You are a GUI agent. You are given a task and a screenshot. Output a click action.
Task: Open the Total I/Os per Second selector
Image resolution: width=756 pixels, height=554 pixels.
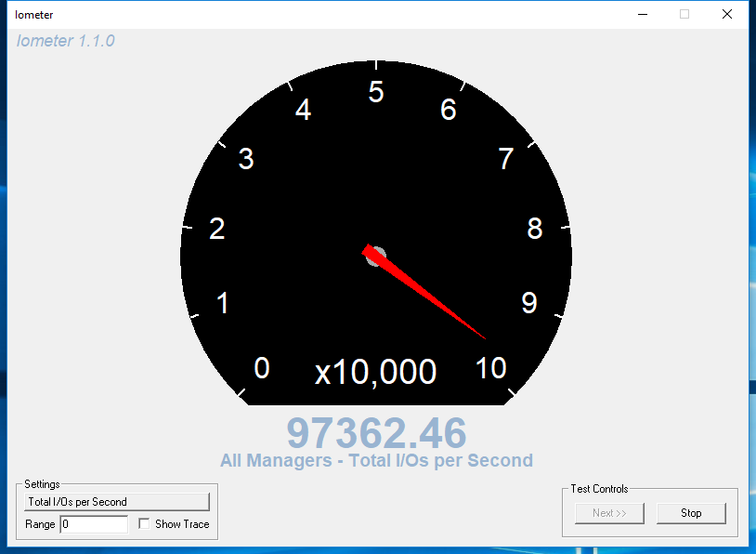[x=117, y=502]
